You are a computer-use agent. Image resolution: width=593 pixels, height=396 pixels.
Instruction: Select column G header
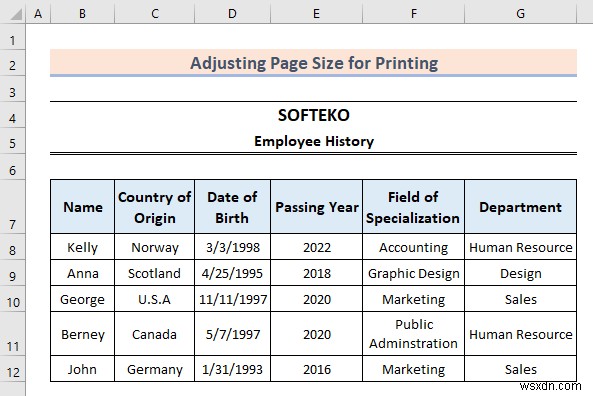coord(520,14)
